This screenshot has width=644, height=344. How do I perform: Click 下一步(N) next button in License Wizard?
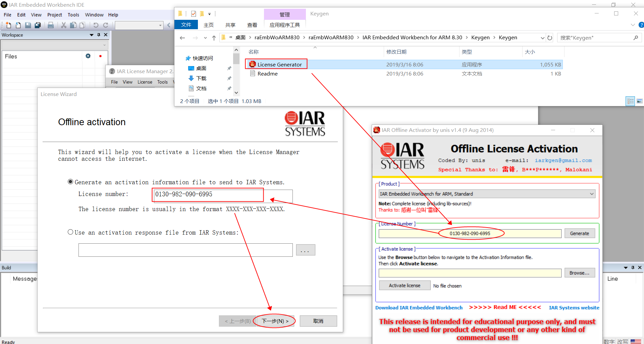point(275,321)
